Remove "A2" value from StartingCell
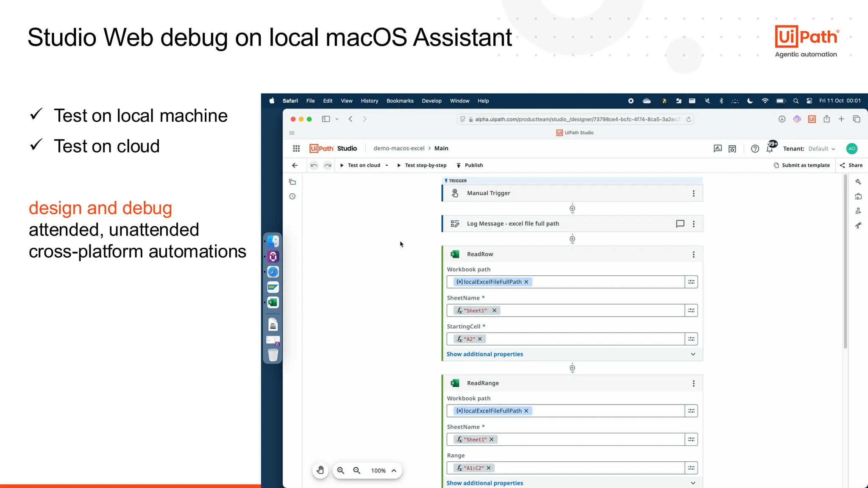Screen dimensions: 868x488 (480, 339)
